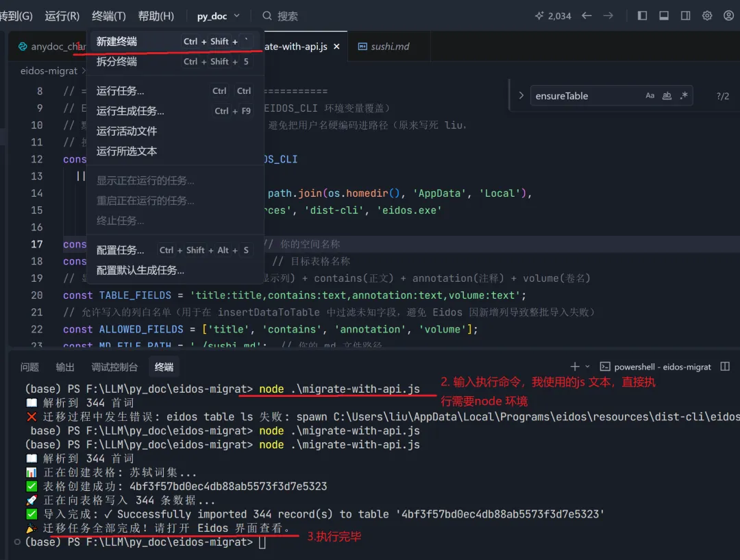This screenshot has height=560, width=740.
Task: Click the find input containing ensureTable
Action: (588, 96)
